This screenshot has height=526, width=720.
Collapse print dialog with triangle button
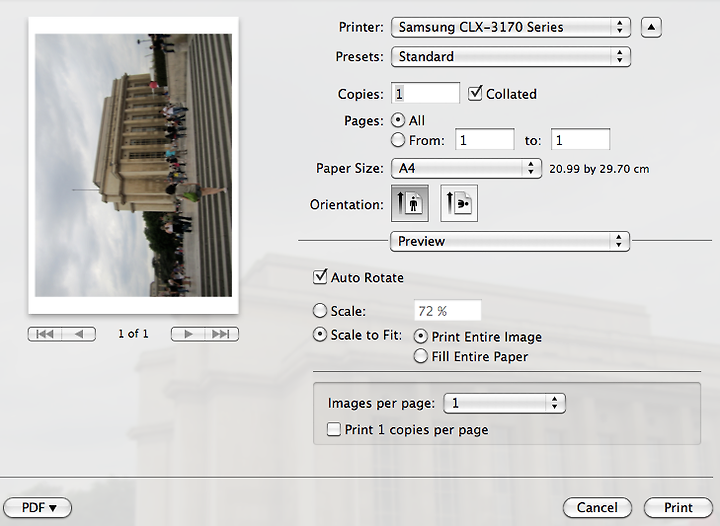tap(651, 27)
